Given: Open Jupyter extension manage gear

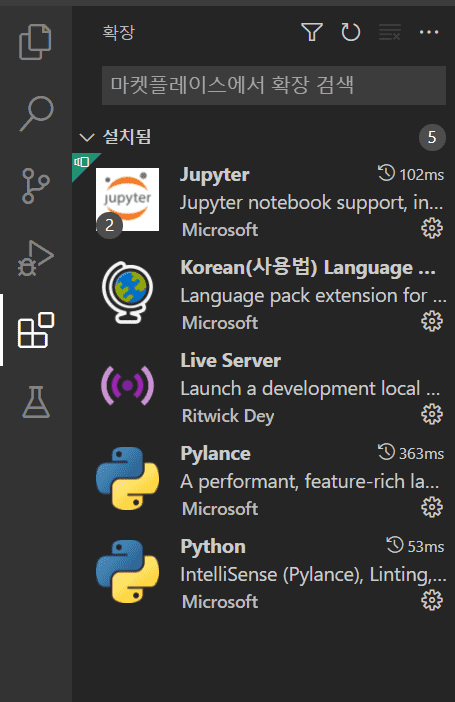Looking at the screenshot, I should pyautogui.click(x=432, y=228).
